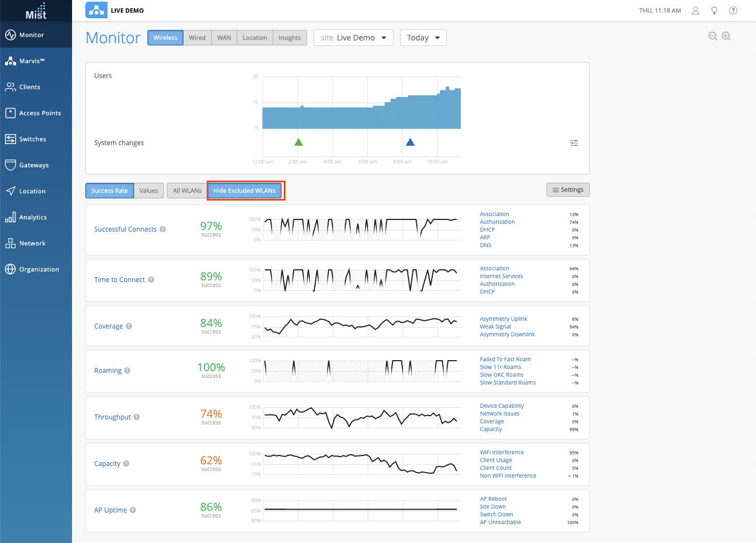Expand the Today time range dropdown
Screen dimensions: 756x543
coord(423,38)
